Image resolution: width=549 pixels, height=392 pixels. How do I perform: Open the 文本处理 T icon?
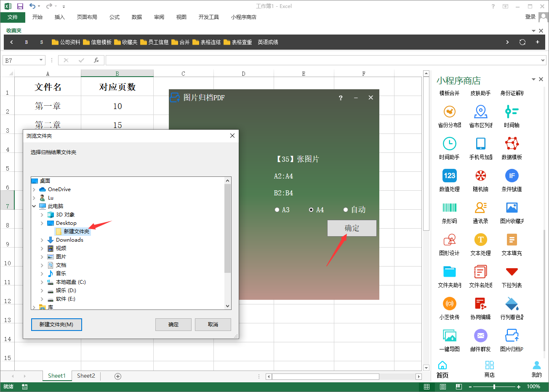pos(481,240)
